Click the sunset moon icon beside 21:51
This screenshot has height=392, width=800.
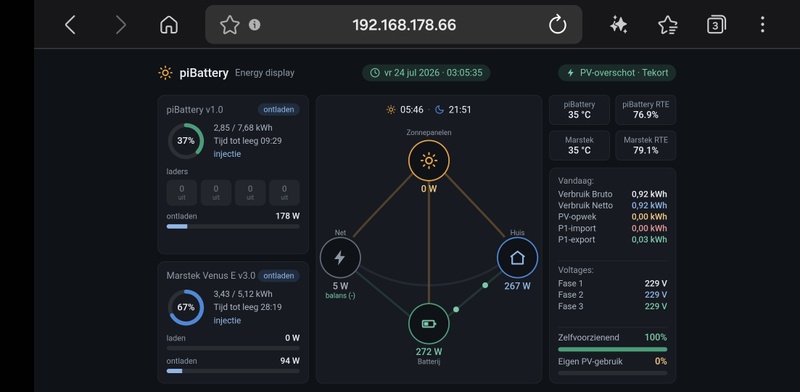(x=440, y=110)
